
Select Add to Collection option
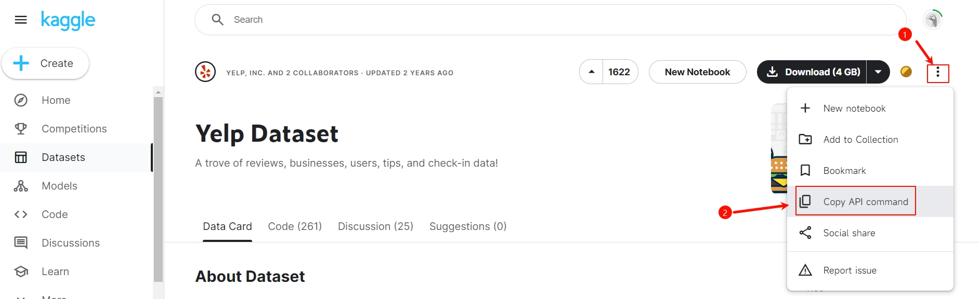click(x=860, y=140)
